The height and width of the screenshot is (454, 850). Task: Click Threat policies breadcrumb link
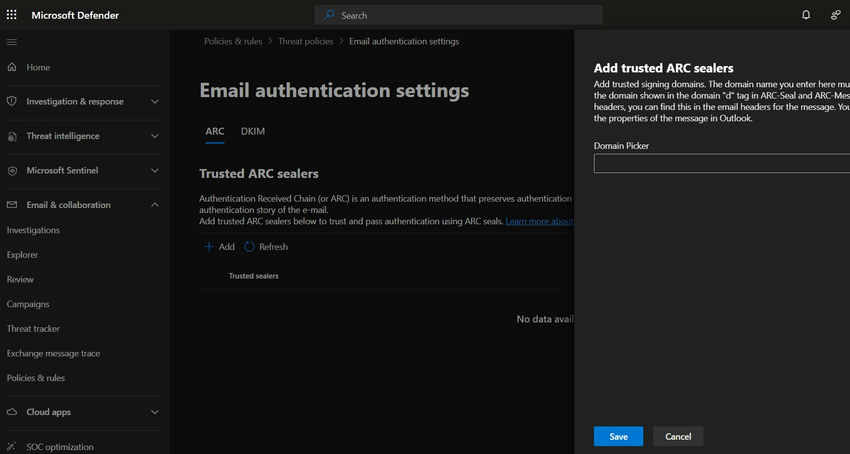(306, 41)
